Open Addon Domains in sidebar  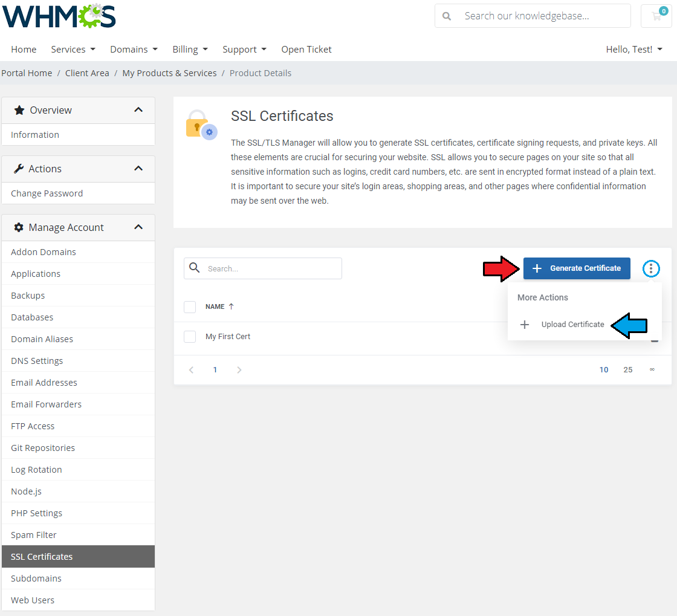click(78, 252)
